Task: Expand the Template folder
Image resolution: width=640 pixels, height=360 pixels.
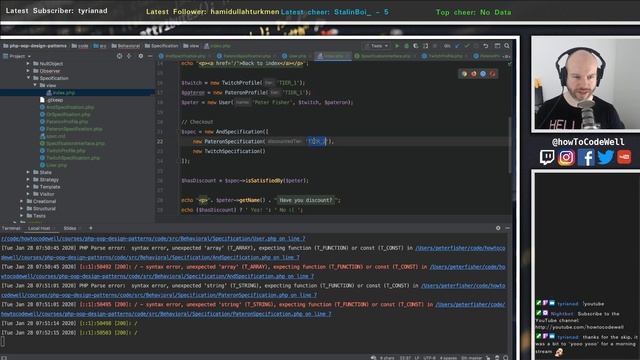Action: (x=28, y=187)
